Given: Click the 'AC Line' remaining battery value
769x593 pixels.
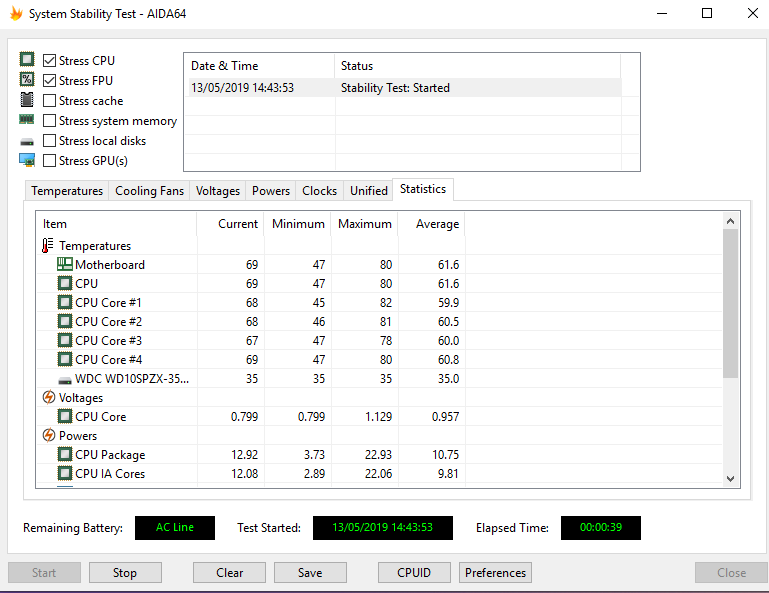Looking at the screenshot, I should click(x=175, y=527).
